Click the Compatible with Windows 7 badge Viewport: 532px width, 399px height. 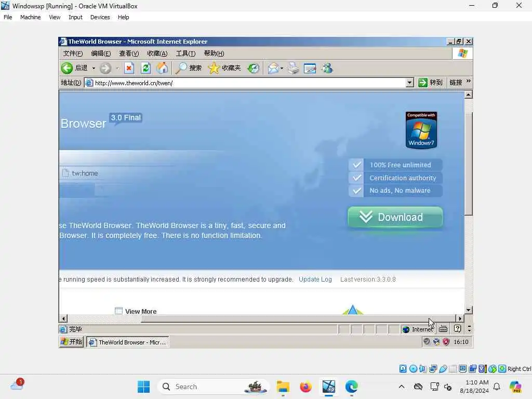421,130
